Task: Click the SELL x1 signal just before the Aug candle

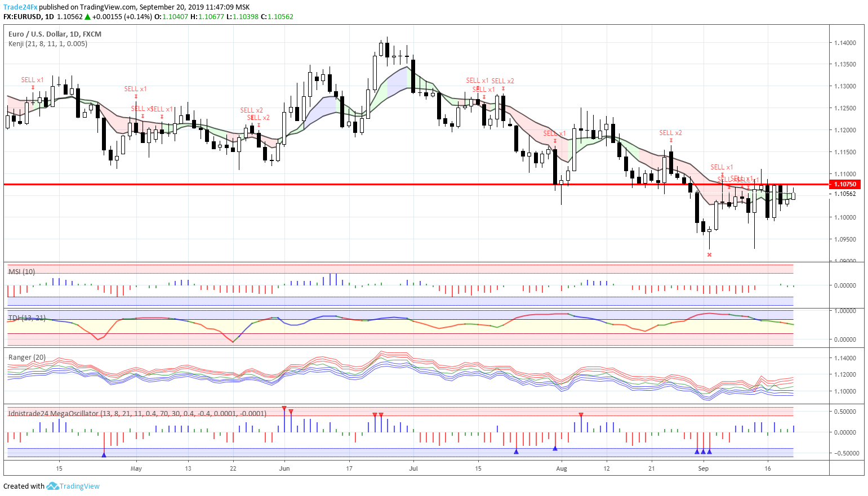Action: [x=555, y=133]
